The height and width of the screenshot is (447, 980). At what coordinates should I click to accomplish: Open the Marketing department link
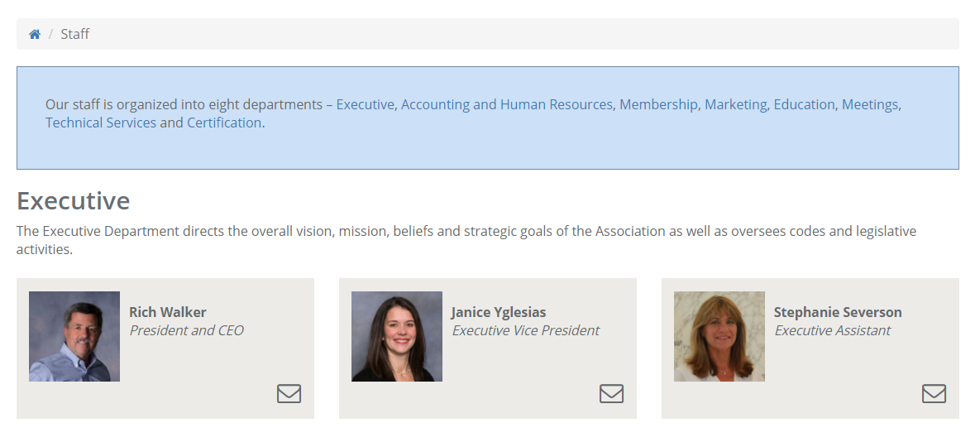click(x=735, y=105)
